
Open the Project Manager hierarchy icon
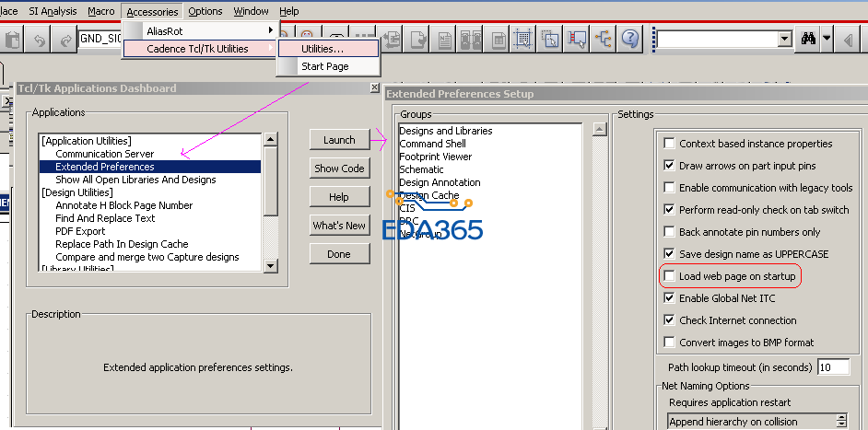click(x=604, y=40)
